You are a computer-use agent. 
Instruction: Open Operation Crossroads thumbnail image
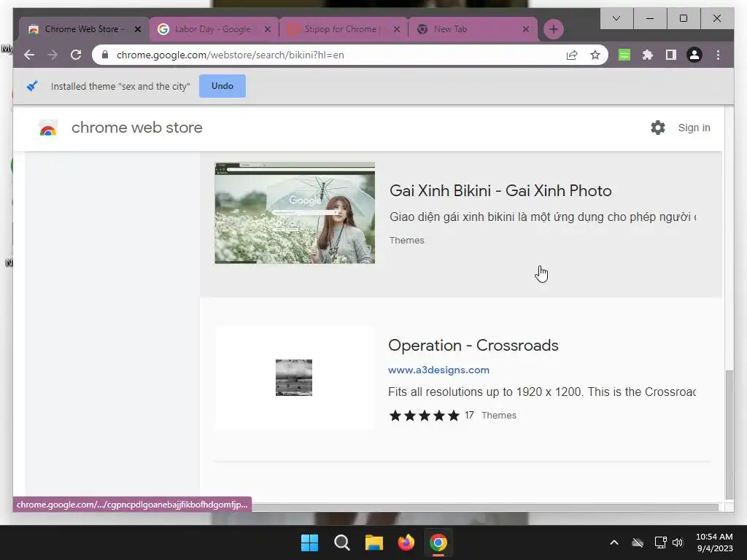(x=294, y=378)
